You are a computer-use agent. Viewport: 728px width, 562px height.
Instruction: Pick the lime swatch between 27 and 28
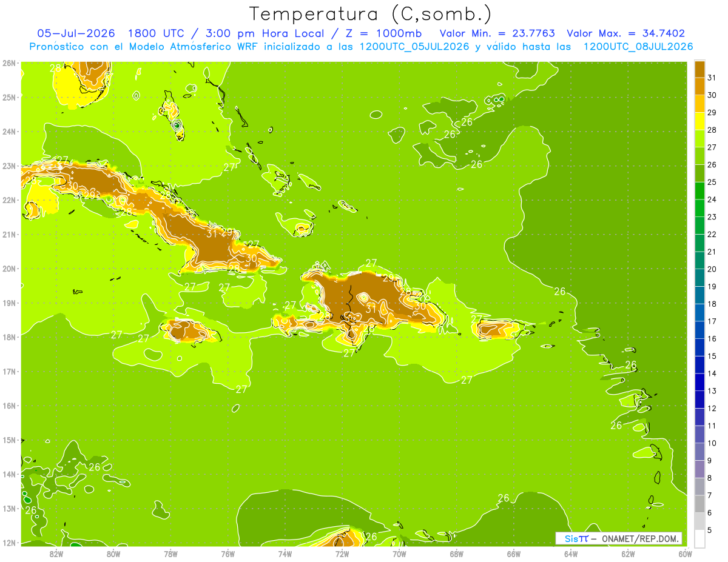tap(699, 138)
